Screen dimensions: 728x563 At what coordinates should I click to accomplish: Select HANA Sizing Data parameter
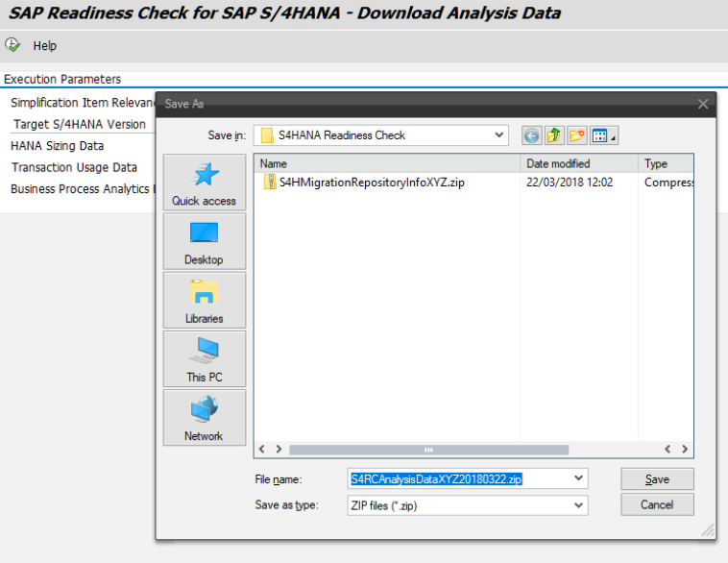click(x=57, y=146)
